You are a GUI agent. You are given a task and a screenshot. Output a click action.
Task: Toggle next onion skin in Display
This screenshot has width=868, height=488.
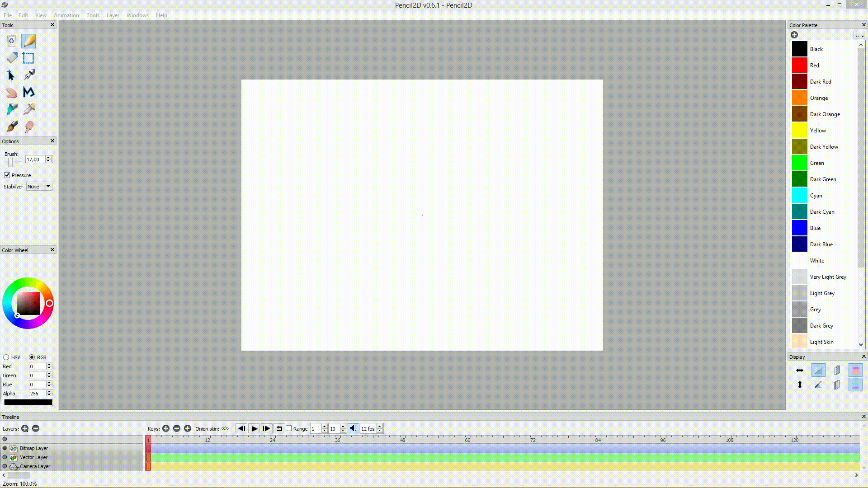(x=837, y=385)
